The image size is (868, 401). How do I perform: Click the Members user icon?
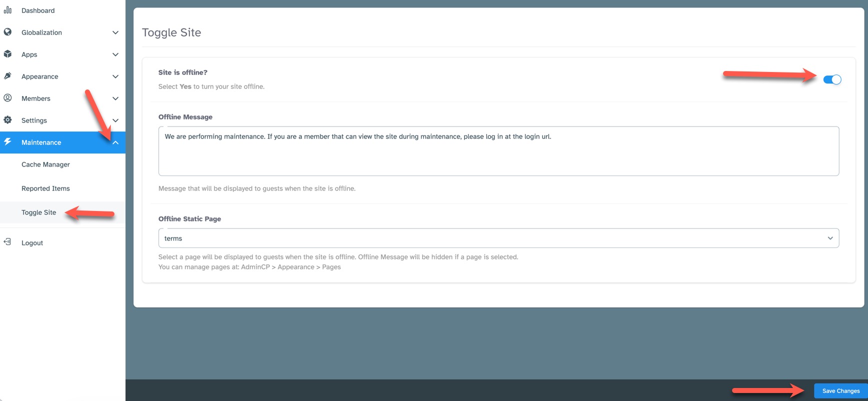coord(7,98)
